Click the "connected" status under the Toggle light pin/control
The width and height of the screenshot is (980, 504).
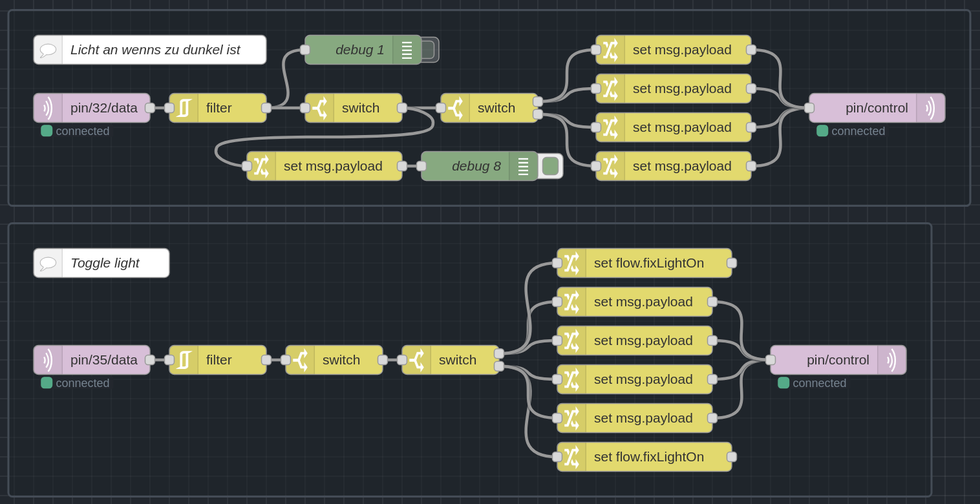click(x=820, y=383)
